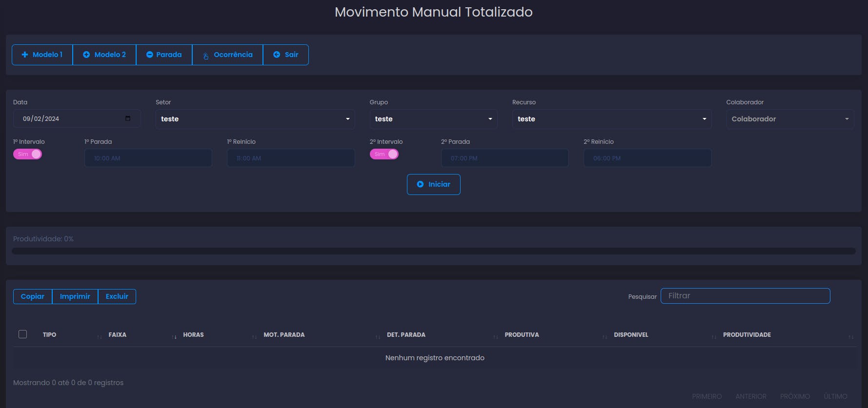
Task: Sort table by PRODUTIVA column arrows
Action: click(x=605, y=337)
